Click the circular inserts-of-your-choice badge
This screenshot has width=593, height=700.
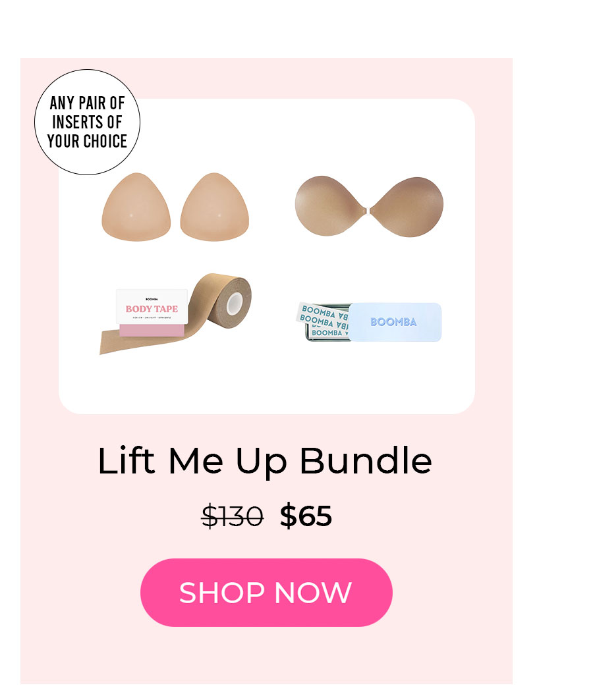(x=87, y=122)
